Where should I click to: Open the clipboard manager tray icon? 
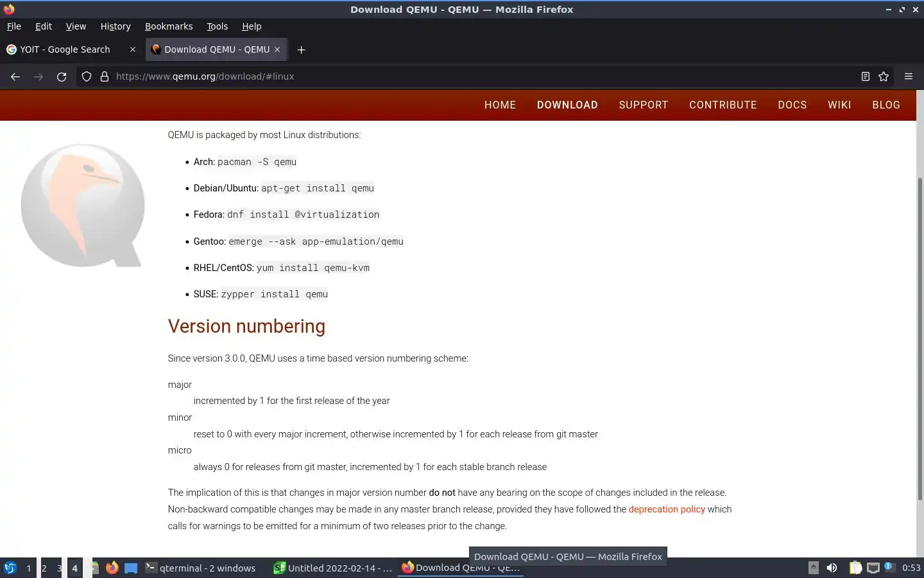pos(855,568)
